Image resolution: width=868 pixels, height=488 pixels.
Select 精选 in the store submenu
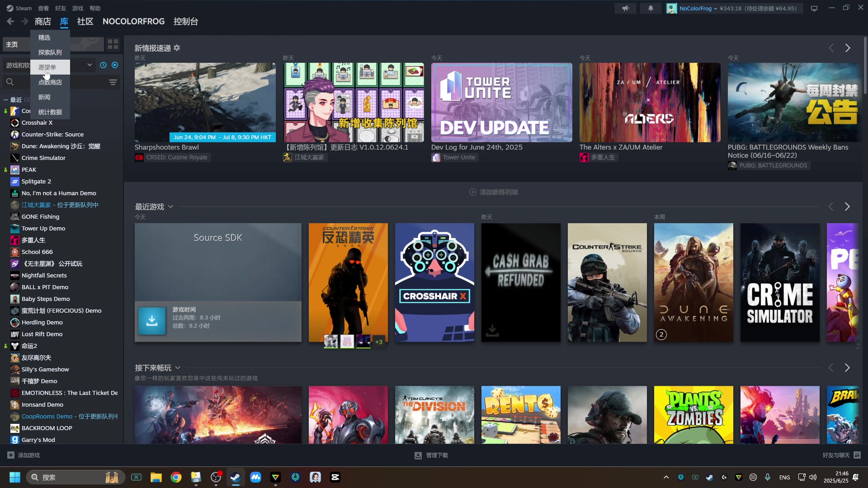(x=50, y=38)
